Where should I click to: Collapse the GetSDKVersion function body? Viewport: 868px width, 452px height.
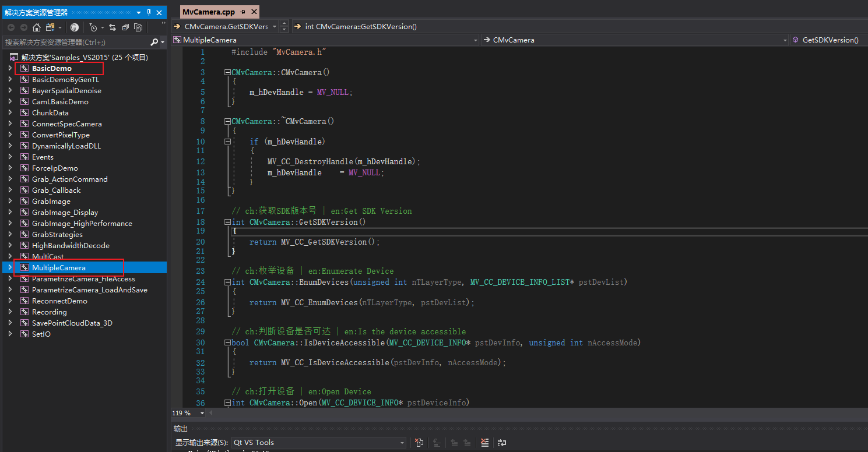[x=227, y=222]
